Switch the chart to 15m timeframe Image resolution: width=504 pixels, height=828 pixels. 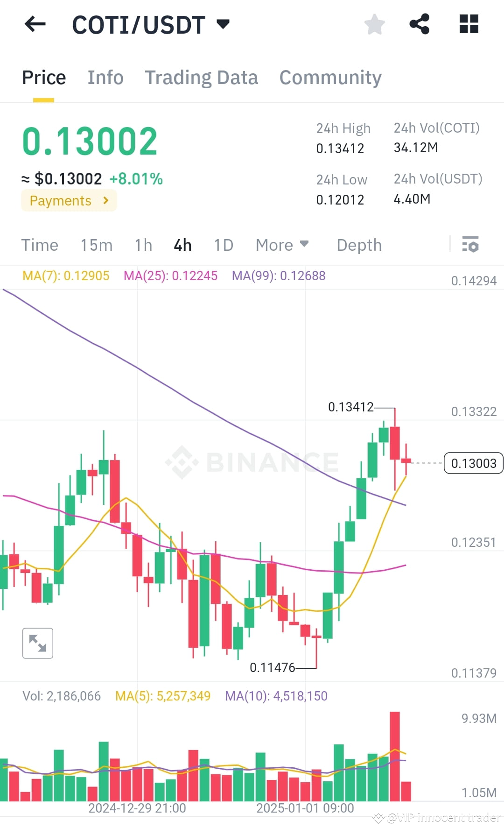[96, 244]
